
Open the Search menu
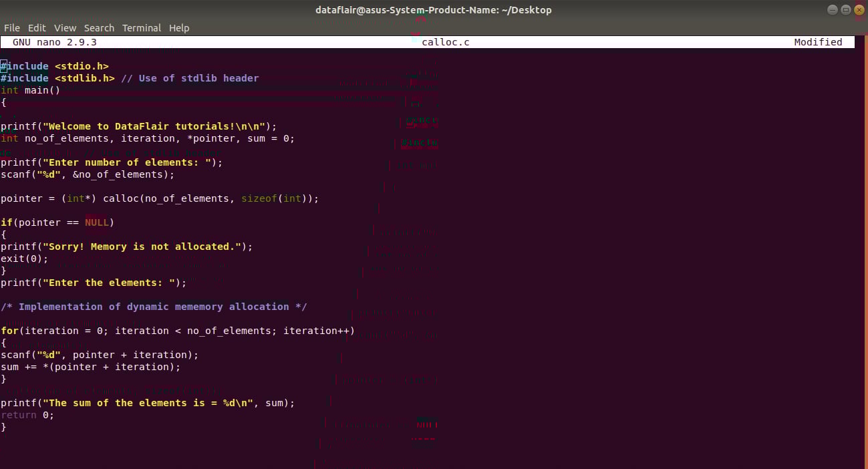click(99, 27)
